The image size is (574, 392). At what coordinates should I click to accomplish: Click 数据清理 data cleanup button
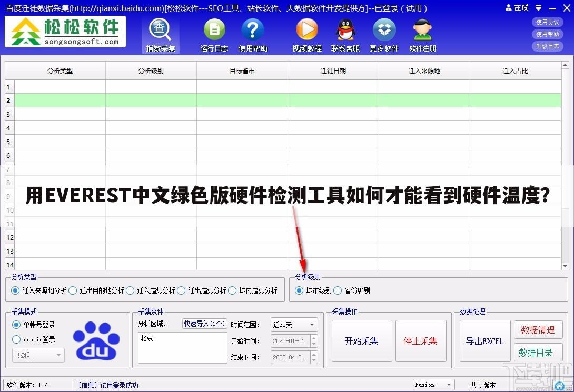tap(538, 330)
